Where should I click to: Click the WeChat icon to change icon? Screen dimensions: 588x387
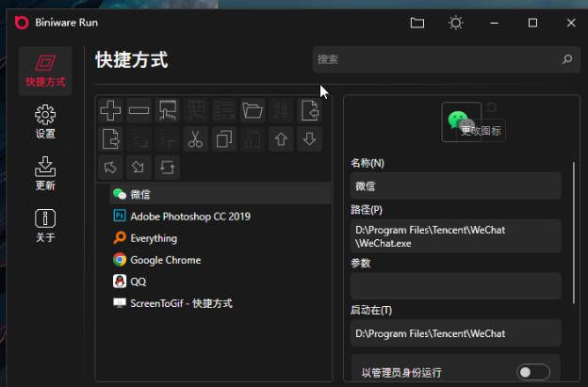click(x=462, y=121)
